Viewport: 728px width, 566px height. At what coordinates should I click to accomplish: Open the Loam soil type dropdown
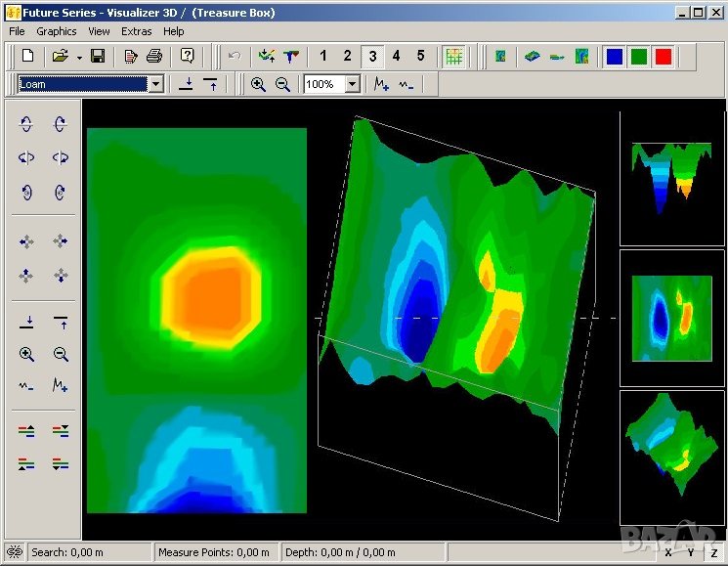click(x=155, y=85)
